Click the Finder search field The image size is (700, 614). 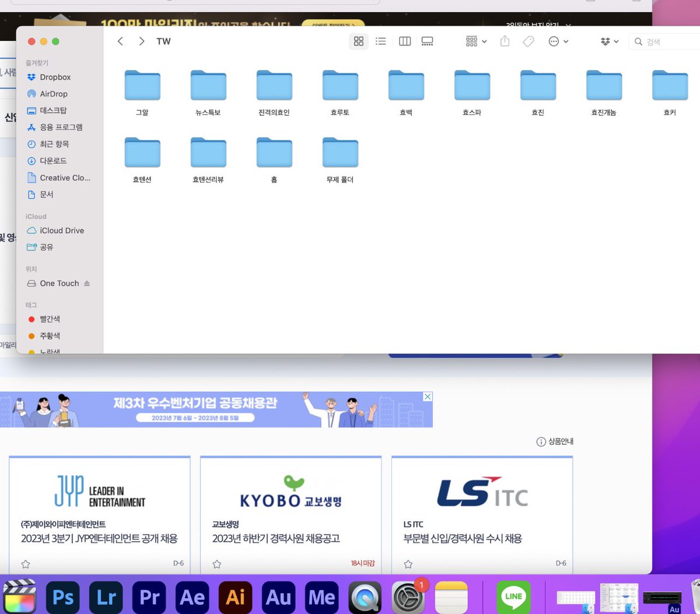pyautogui.click(x=665, y=42)
